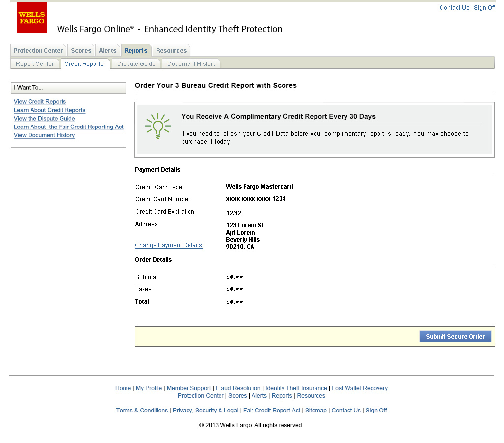
Task: Click Sign Off in the footer
Action: coord(376,410)
